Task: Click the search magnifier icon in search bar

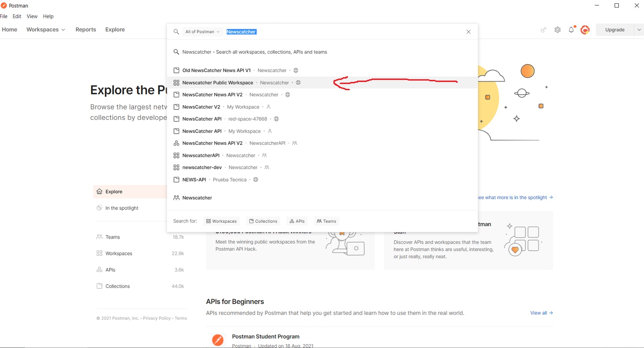Action: pos(176,32)
